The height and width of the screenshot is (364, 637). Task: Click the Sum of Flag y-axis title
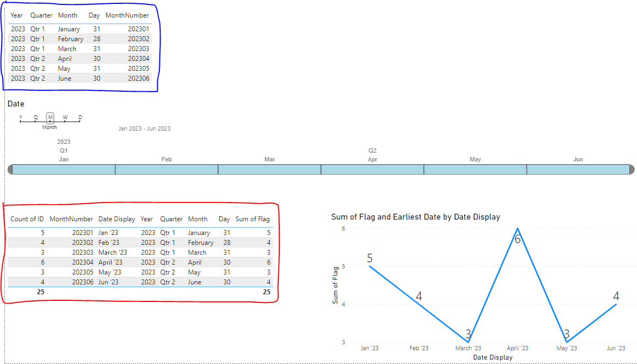[x=335, y=285]
